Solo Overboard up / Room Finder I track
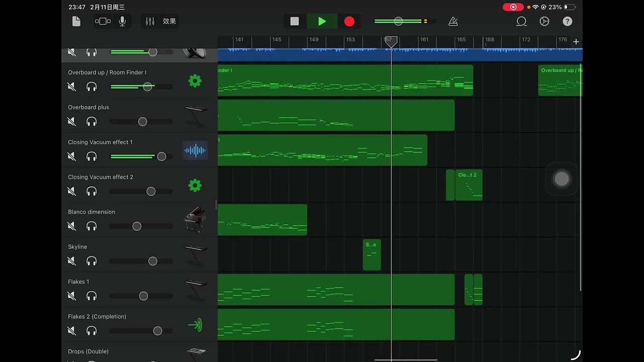Viewport: 644px width, 362px height. tap(92, 87)
